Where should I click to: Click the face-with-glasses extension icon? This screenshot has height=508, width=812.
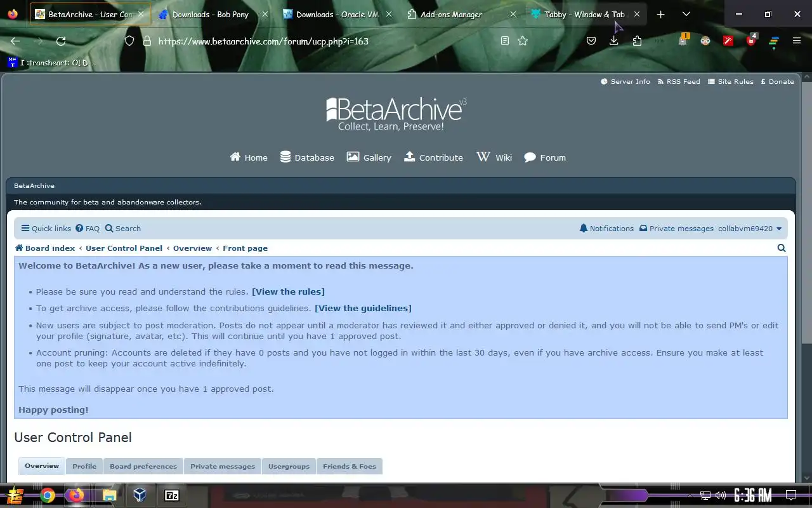(705, 41)
